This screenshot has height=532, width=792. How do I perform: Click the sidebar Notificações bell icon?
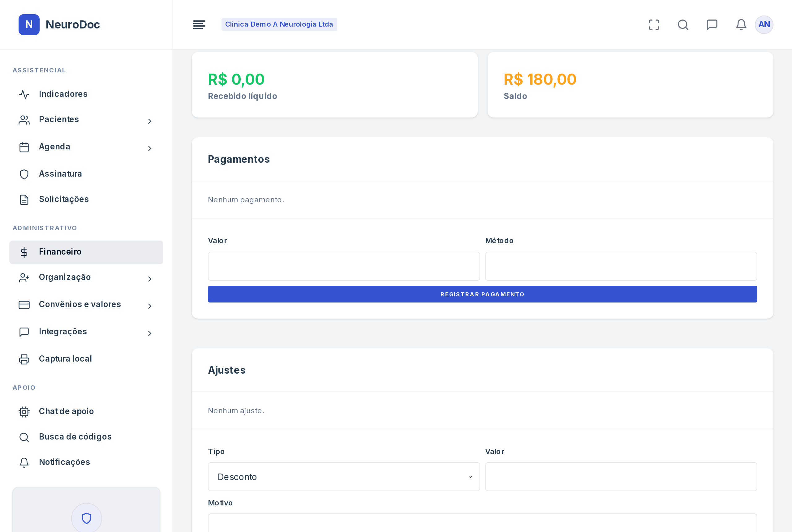[24, 462]
